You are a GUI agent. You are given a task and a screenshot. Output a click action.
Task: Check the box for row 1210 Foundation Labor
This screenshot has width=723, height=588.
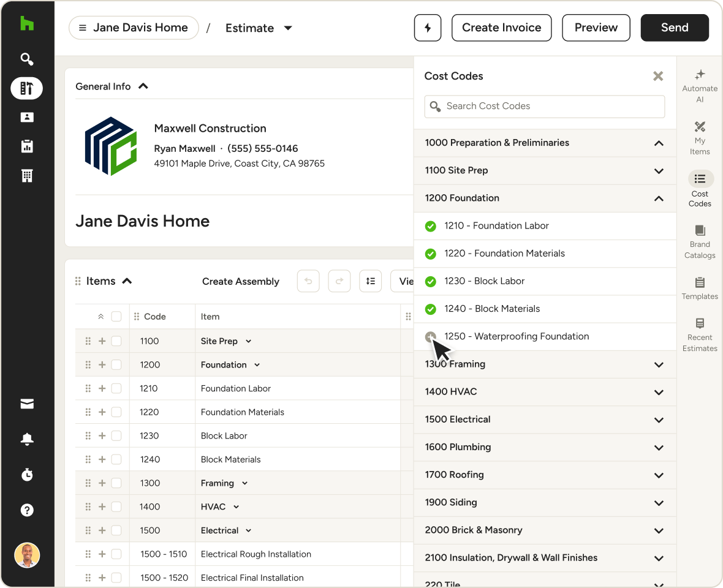tap(116, 388)
